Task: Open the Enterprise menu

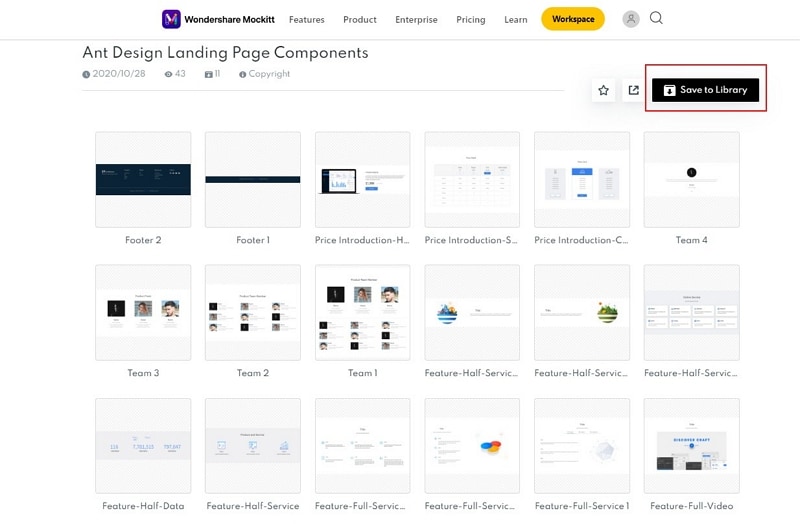Action: 416,19
